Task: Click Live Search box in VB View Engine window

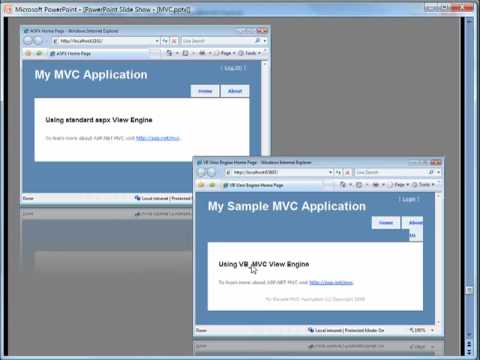Action: click(391, 172)
